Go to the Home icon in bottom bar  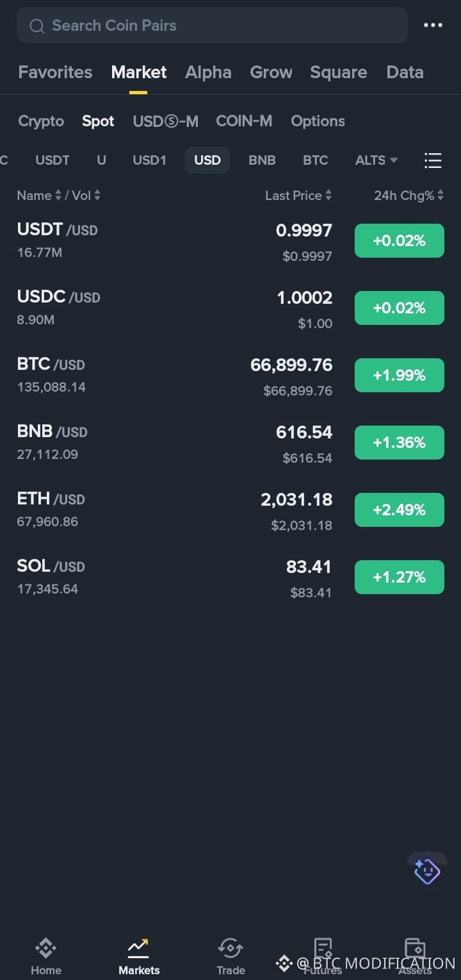pos(46,947)
